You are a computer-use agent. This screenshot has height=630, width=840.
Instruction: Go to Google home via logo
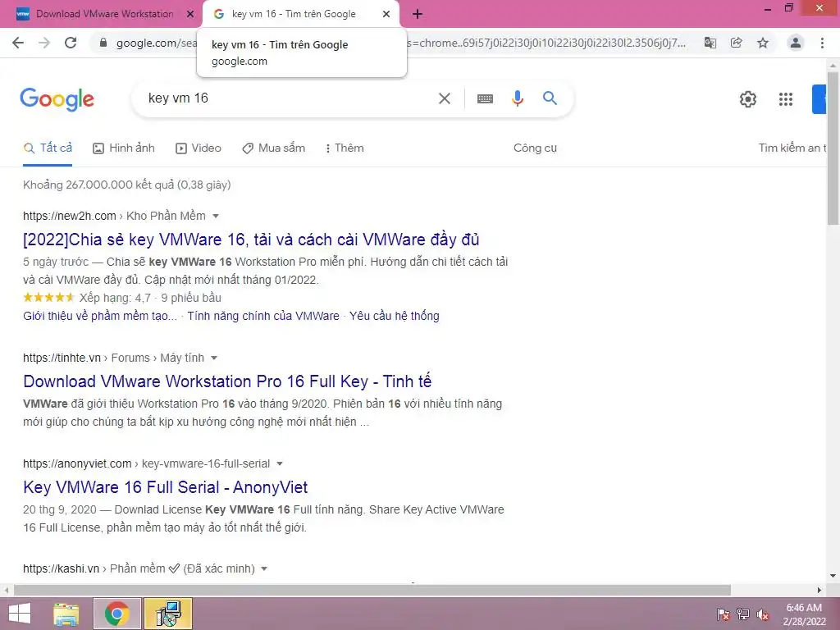pyautogui.click(x=57, y=99)
